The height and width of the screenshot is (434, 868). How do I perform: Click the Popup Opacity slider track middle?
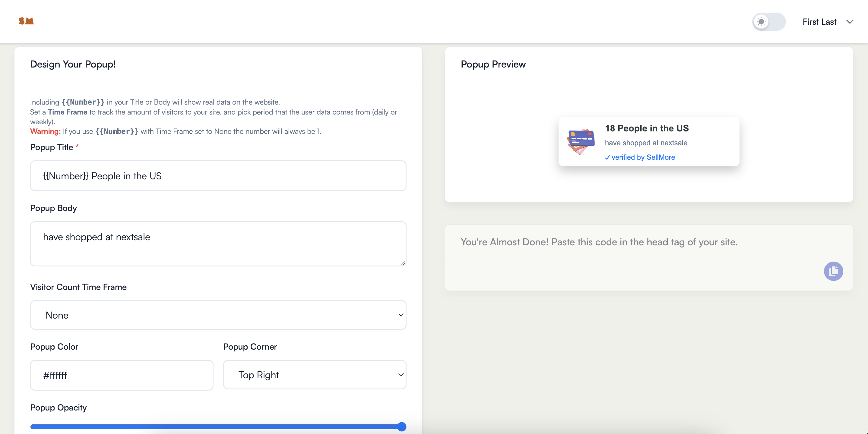(216, 426)
